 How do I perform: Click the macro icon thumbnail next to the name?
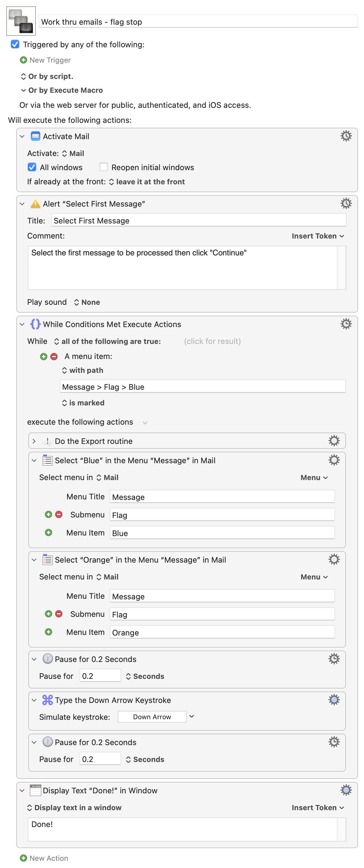21,21
